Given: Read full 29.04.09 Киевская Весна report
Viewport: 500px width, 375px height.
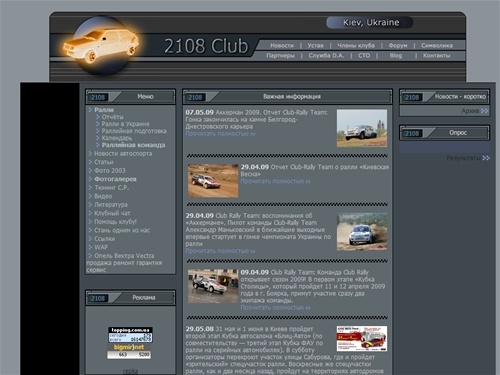Looking at the screenshot, I should [275, 182].
